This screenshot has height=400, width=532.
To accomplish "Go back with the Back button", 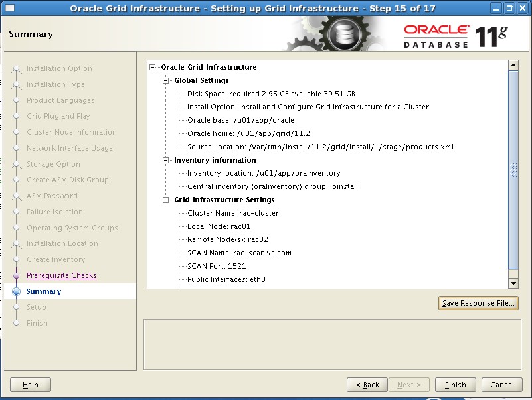I will (x=367, y=385).
